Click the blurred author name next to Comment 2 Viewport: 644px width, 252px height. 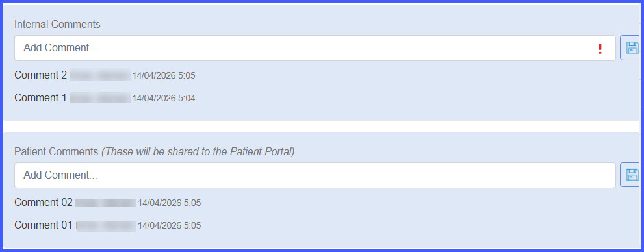100,75
